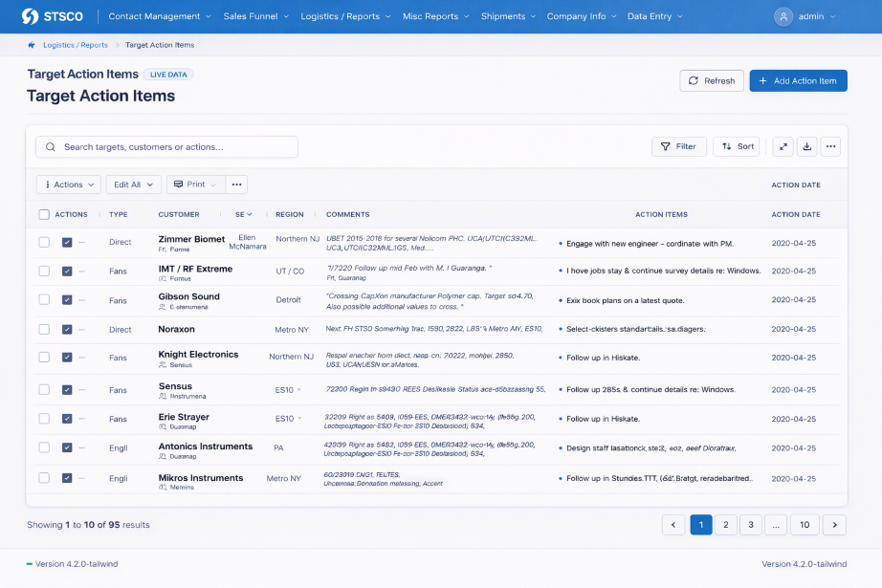Check the empty box for IMT / RF Extreme row
This screenshot has width=882, height=588.
pyautogui.click(x=44, y=271)
